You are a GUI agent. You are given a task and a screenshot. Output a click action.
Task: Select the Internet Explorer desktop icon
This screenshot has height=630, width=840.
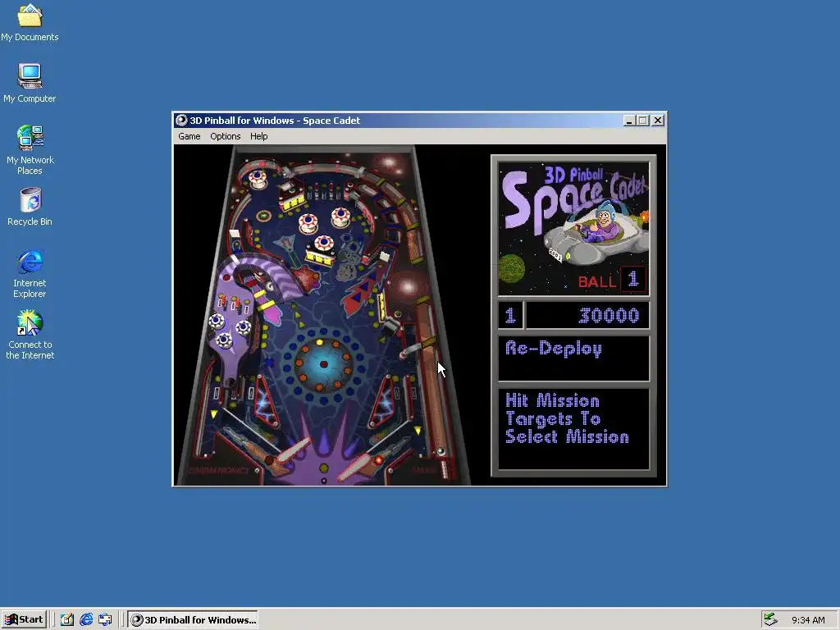[30, 274]
